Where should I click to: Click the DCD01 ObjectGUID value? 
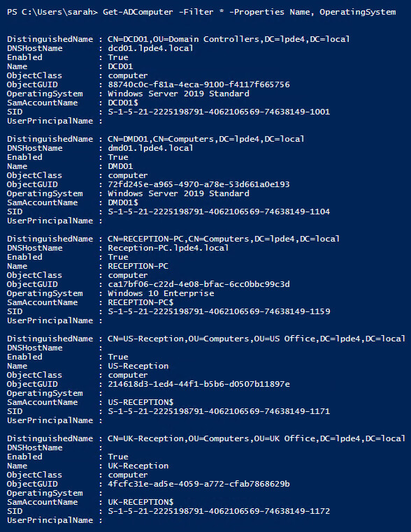199,84
